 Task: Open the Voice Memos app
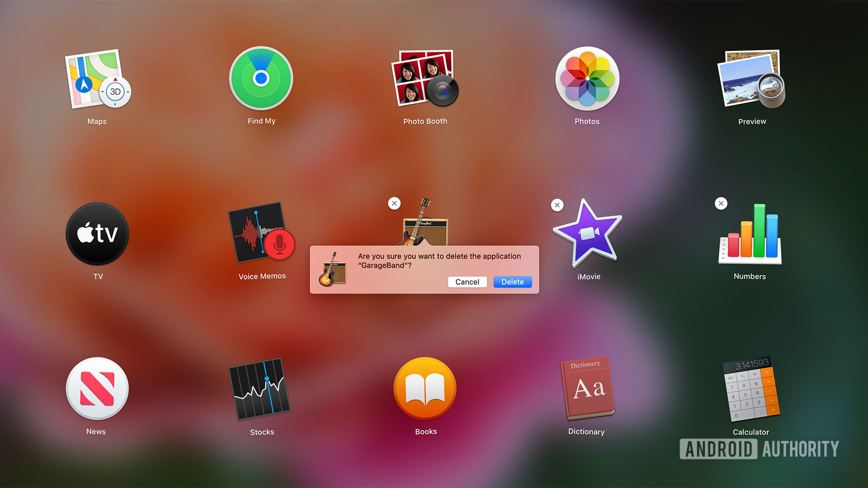point(262,234)
